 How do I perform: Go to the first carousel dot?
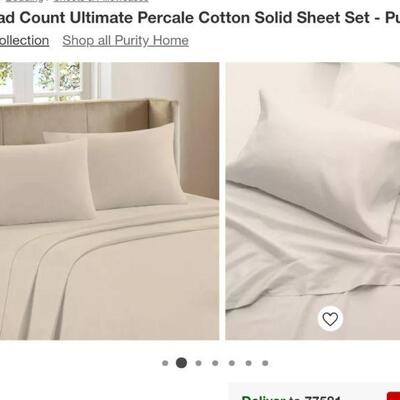[x=165, y=363]
